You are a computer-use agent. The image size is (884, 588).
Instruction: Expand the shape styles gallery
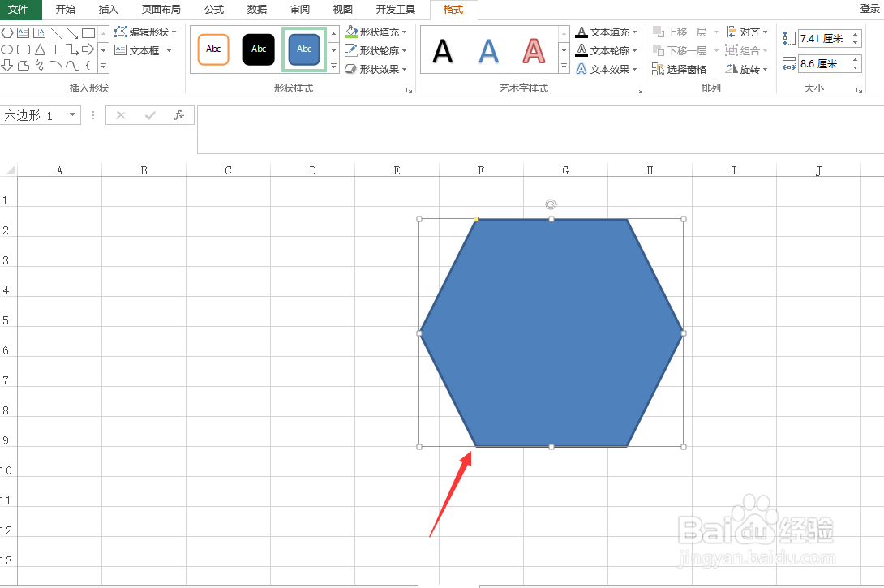tap(334, 67)
